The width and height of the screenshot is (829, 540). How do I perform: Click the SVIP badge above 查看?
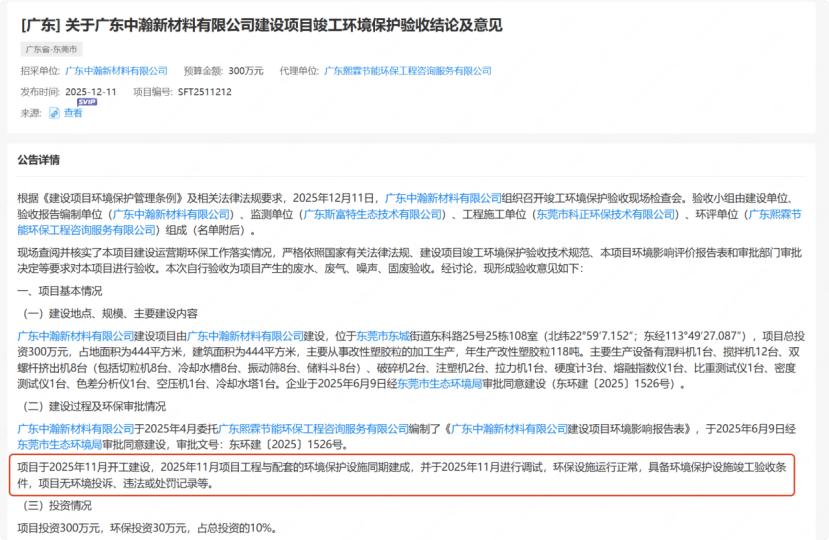tap(87, 102)
